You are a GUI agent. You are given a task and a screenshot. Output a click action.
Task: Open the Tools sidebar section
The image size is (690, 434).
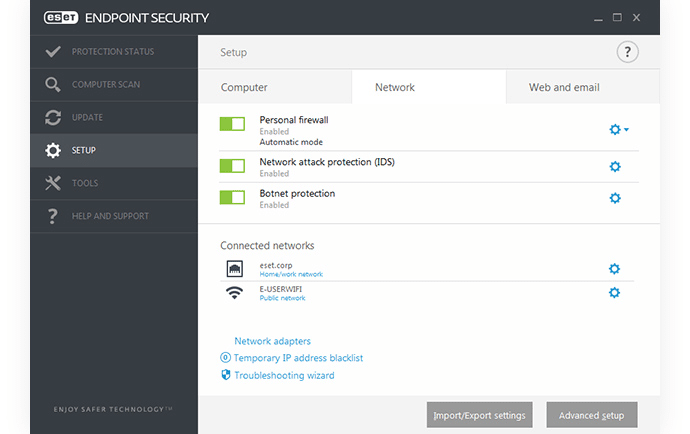(114, 183)
